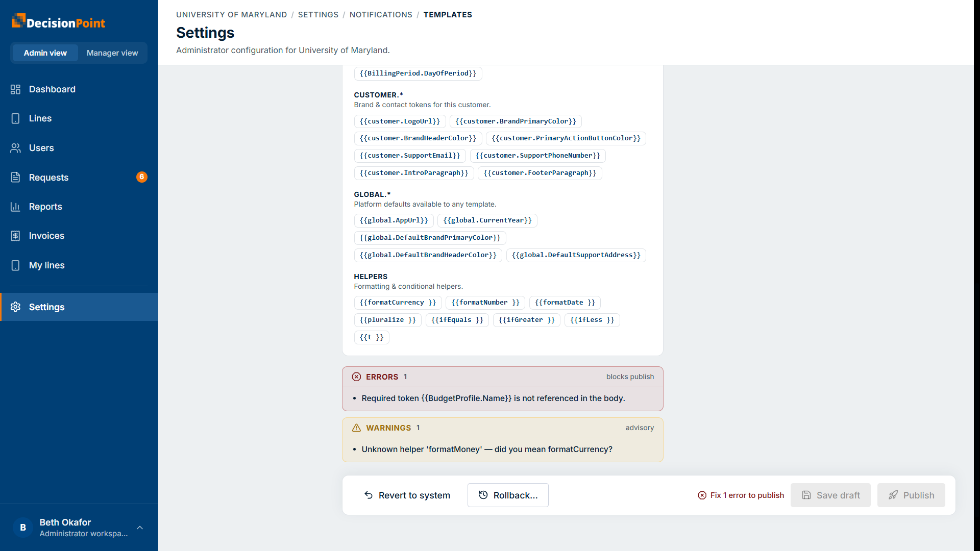This screenshot has width=980, height=551.
Task: Click University of Maryland breadcrumb
Action: tap(232, 15)
